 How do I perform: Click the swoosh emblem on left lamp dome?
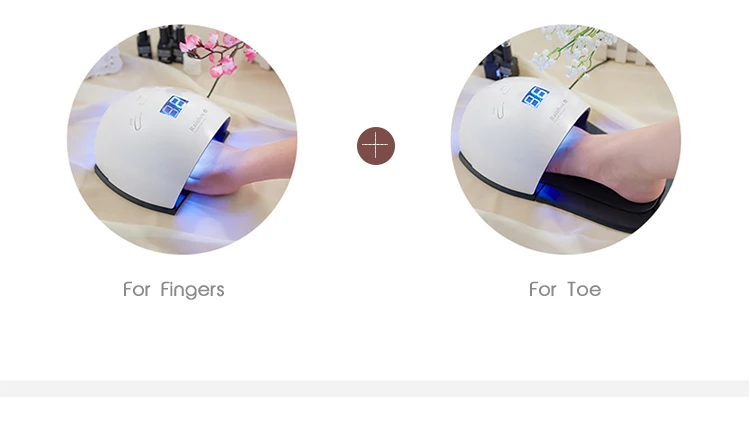(137, 120)
